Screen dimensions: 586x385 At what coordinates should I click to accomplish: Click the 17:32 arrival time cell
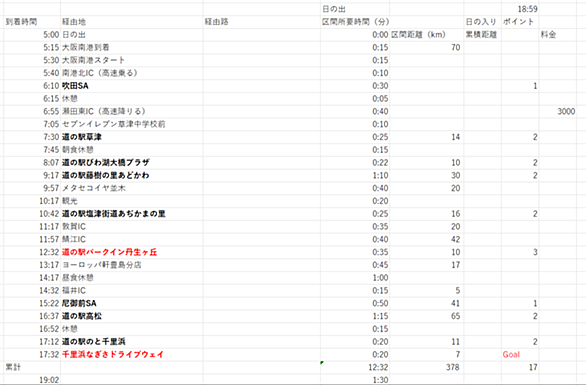32,354
